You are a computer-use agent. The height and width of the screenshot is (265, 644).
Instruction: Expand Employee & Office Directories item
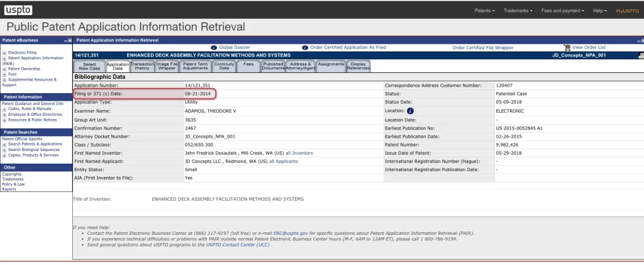(x=4, y=115)
